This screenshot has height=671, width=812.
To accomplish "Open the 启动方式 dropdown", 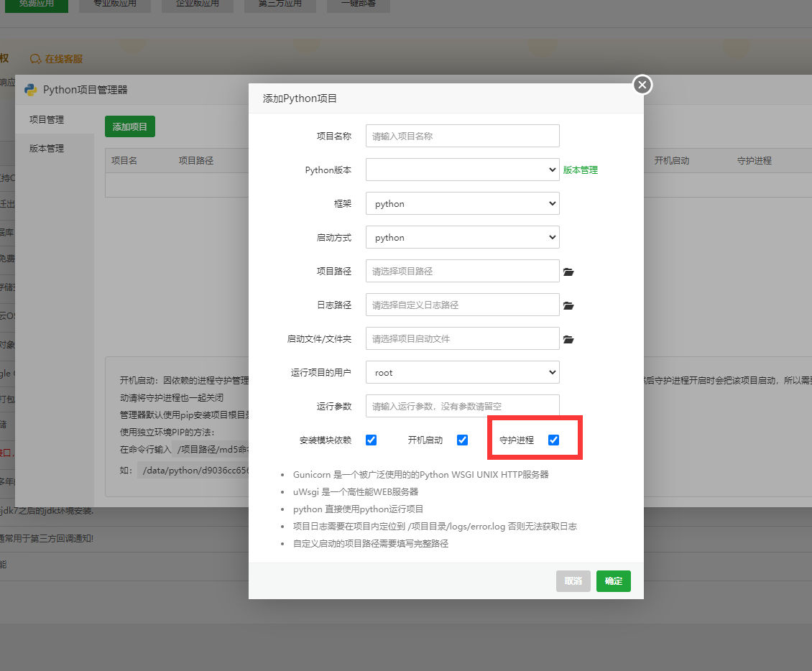I will [462, 237].
